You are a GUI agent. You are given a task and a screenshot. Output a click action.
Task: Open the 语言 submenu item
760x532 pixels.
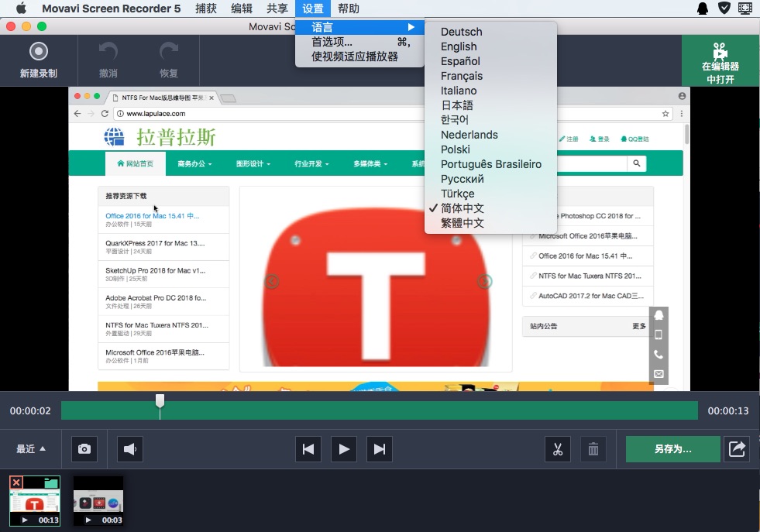coord(322,28)
